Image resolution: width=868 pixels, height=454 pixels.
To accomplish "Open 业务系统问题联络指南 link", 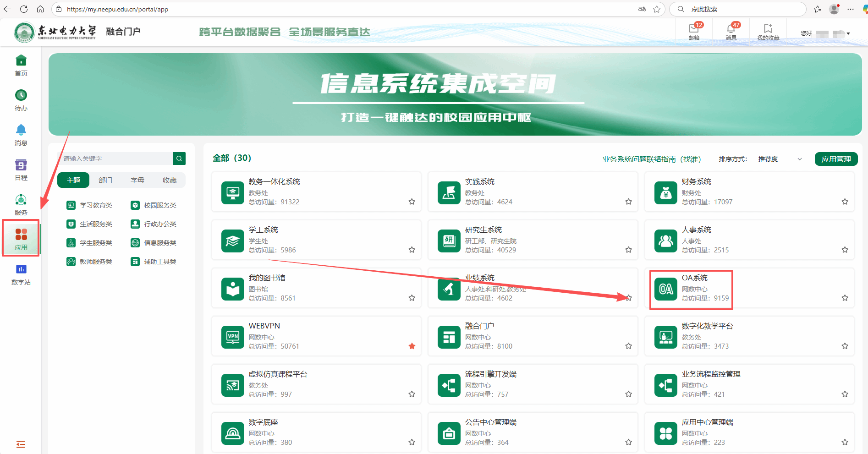I will pos(651,159).
